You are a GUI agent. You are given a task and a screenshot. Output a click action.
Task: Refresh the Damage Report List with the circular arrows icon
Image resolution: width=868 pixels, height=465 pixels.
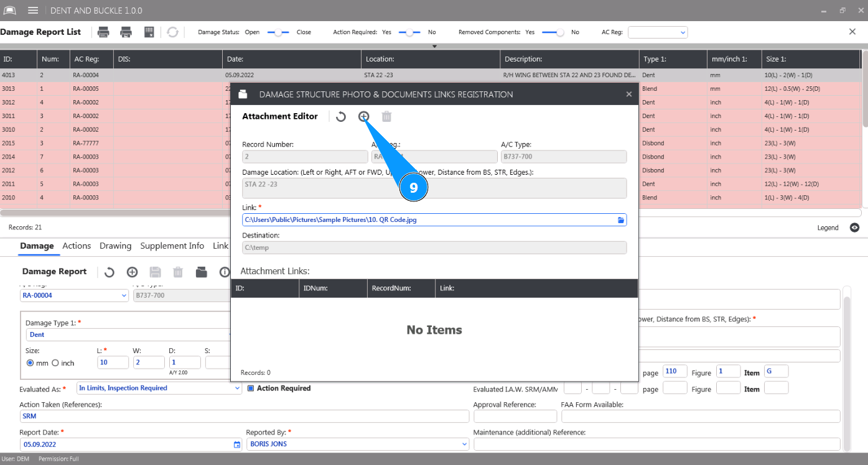pyautogui.click(x=172, y=32)
